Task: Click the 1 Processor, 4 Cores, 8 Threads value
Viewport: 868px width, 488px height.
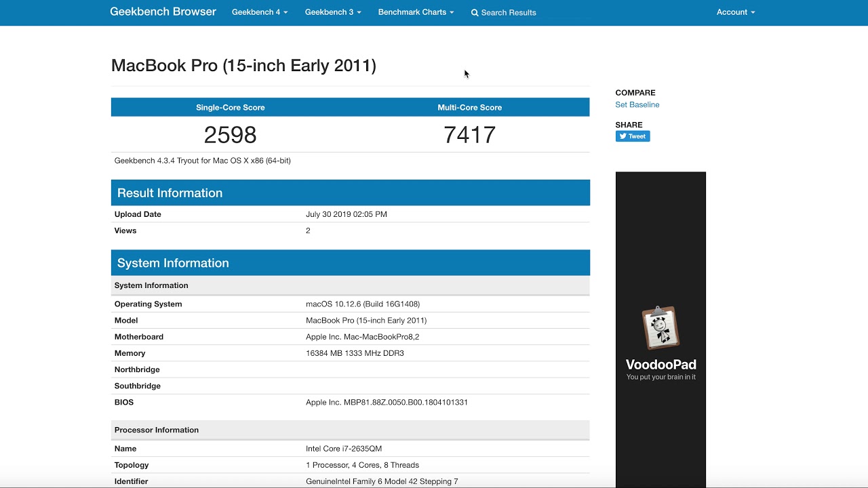Action: (x=362, y=465)
